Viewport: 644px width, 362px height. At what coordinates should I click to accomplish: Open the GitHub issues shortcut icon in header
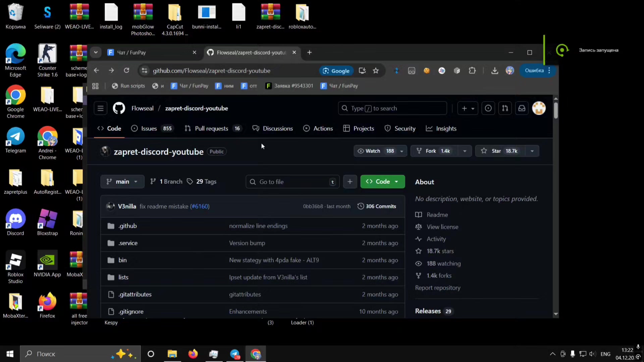pos(488,108)
